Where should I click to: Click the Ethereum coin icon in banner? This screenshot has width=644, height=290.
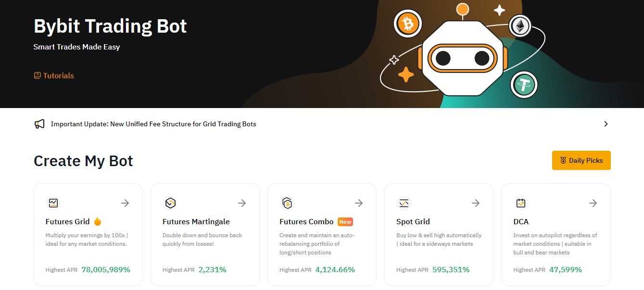(x=520, y=26)
